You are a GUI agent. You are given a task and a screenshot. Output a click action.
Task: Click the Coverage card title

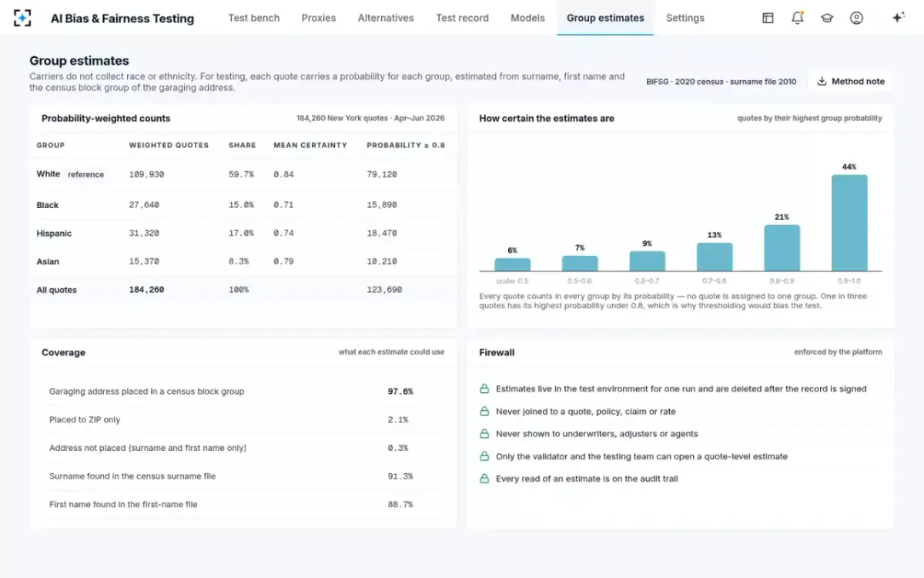[63, 352]
